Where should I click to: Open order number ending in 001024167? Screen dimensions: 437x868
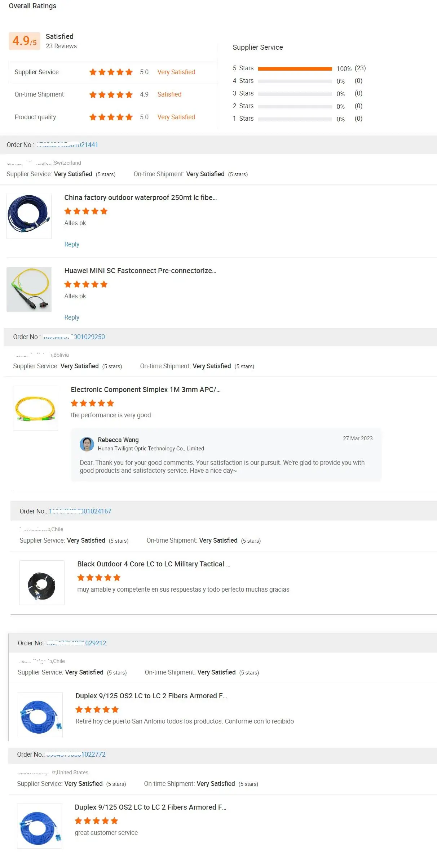80,511
